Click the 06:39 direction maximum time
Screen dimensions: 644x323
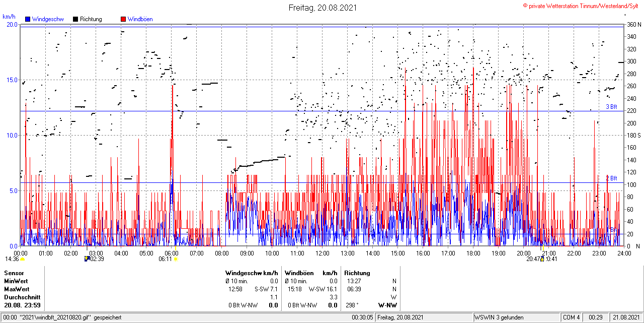point(354,289)
